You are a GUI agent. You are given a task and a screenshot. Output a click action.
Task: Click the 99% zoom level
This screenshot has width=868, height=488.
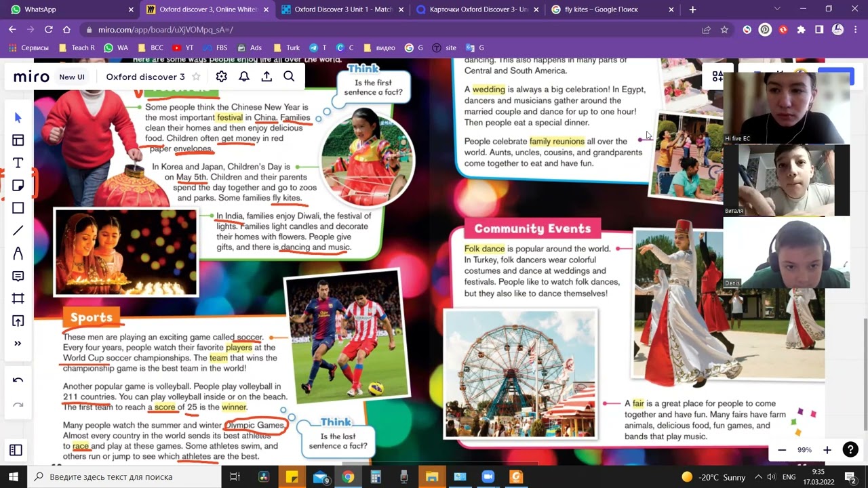[x=804, y=450]
